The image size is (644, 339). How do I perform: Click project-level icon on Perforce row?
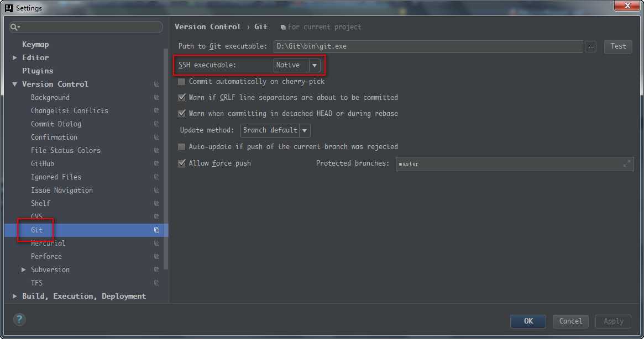click(156, 257)
